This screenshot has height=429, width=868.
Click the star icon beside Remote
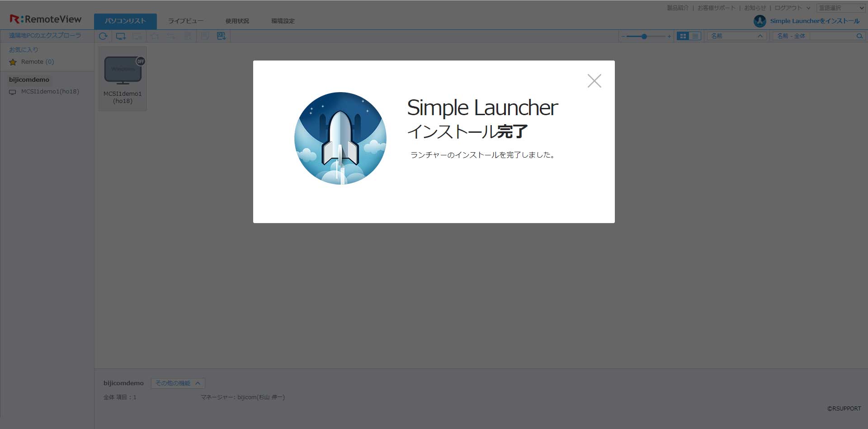click(x=13, y=62)
